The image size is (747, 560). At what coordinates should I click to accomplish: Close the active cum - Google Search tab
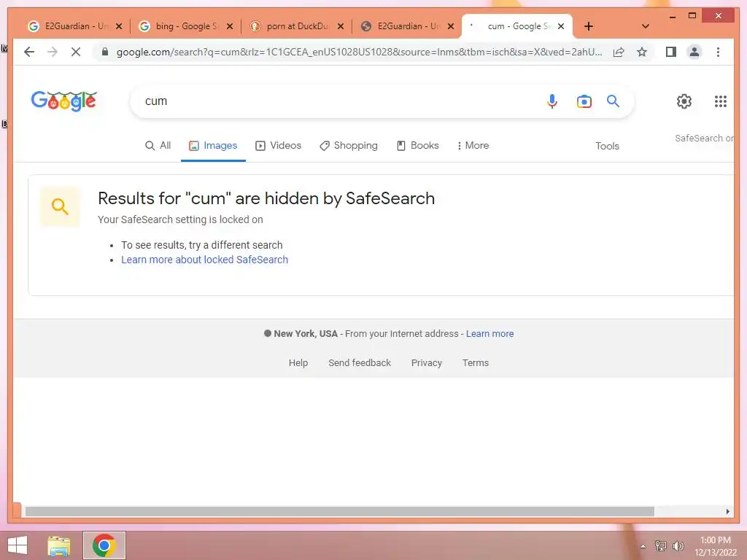561,26
